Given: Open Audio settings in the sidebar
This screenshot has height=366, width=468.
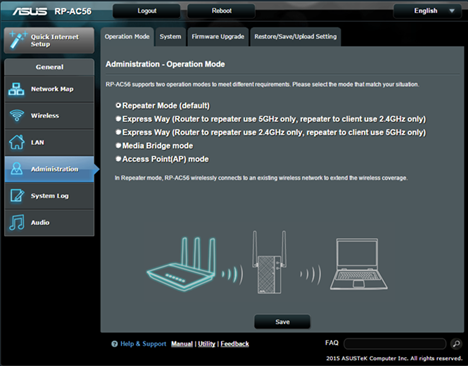Looking at the screenshot, I should 49,222.
